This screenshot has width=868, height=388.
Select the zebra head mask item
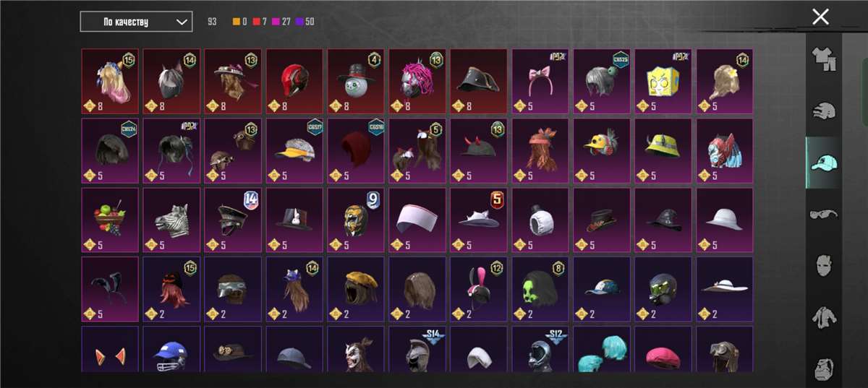tap(171, 220)
